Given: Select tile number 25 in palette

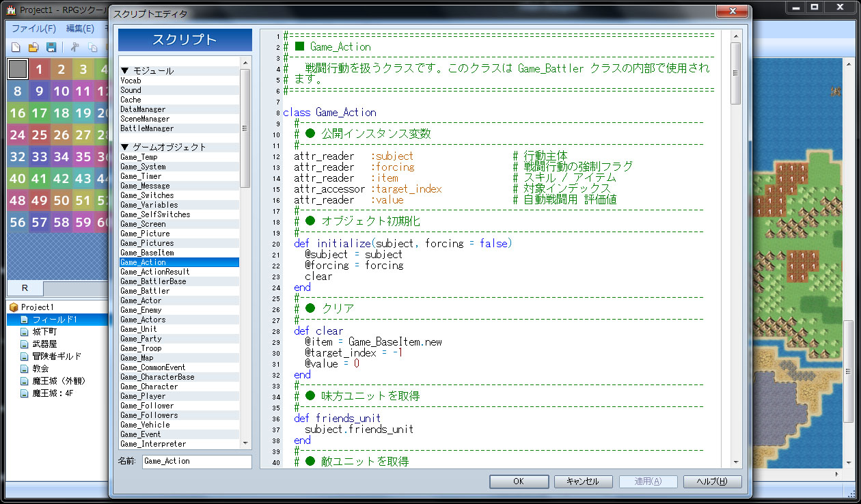Looking at the screenshot, I should 40,135.
